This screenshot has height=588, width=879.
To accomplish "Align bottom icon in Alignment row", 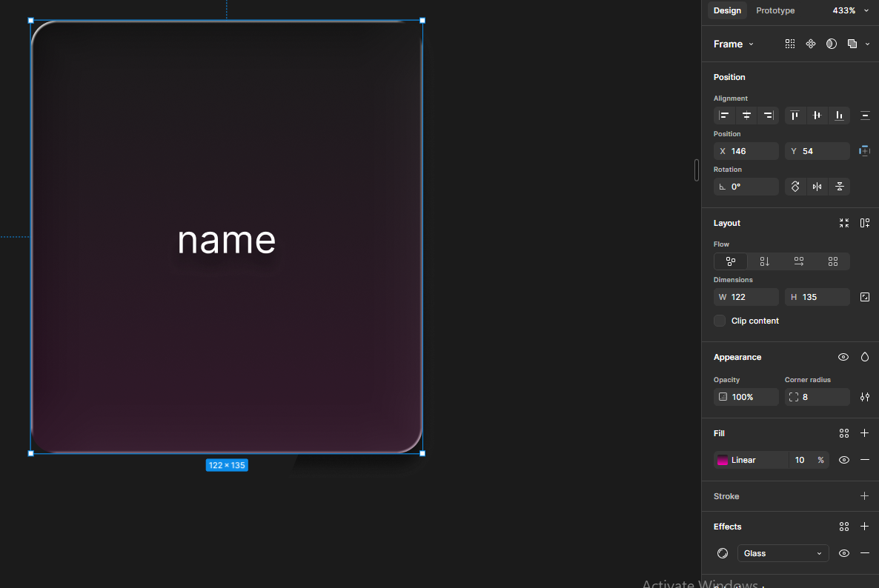I will click(839, 116).
